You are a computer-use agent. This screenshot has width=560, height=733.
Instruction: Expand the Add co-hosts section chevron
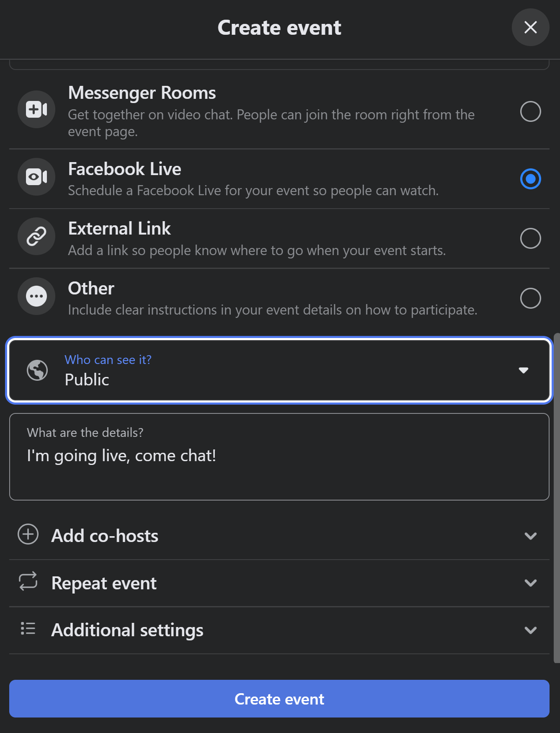(x=531, y=536)
